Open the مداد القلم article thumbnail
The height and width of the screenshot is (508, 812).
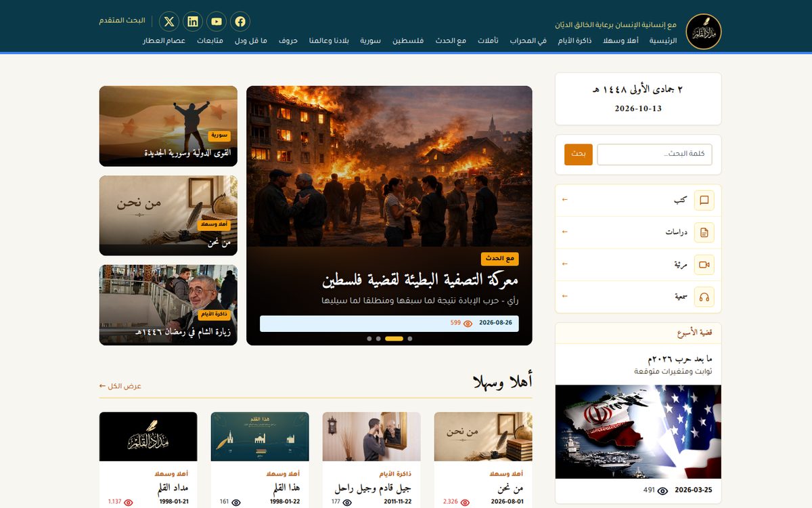point(148,437)
